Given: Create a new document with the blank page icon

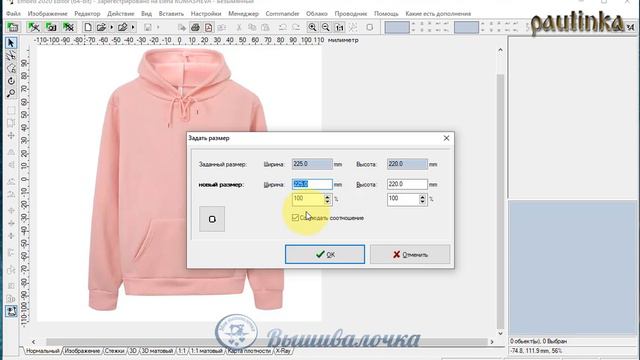Looking at the screenshot, I should click(88, 27).
